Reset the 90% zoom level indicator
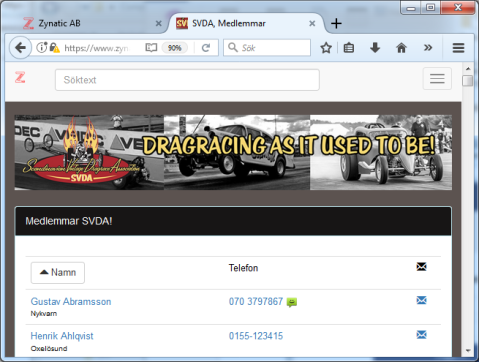The width and height of the screenshot is (479, 362). (174, 48)
